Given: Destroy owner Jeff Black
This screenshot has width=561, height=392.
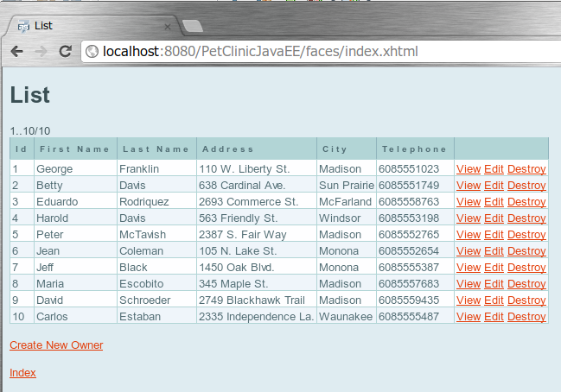Looking at the screenshot, I should click(526, 268).
